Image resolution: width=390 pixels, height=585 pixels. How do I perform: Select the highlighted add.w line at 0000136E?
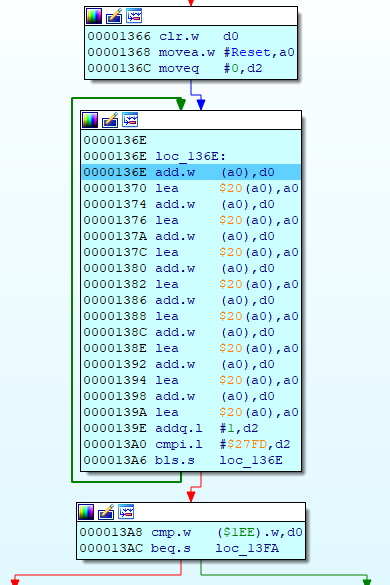point(191,172)
